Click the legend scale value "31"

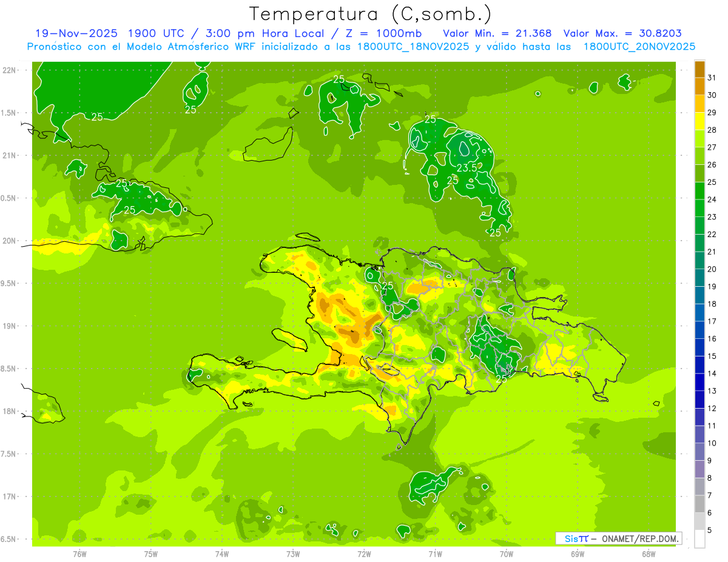pyautogui.click(x=712, y=78)
